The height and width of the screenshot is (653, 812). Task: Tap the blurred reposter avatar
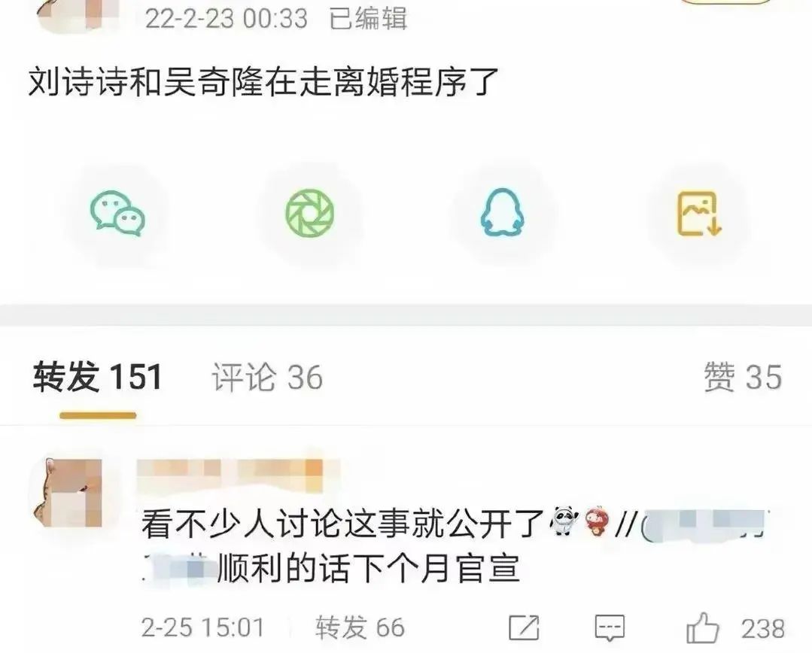[66, 493]
